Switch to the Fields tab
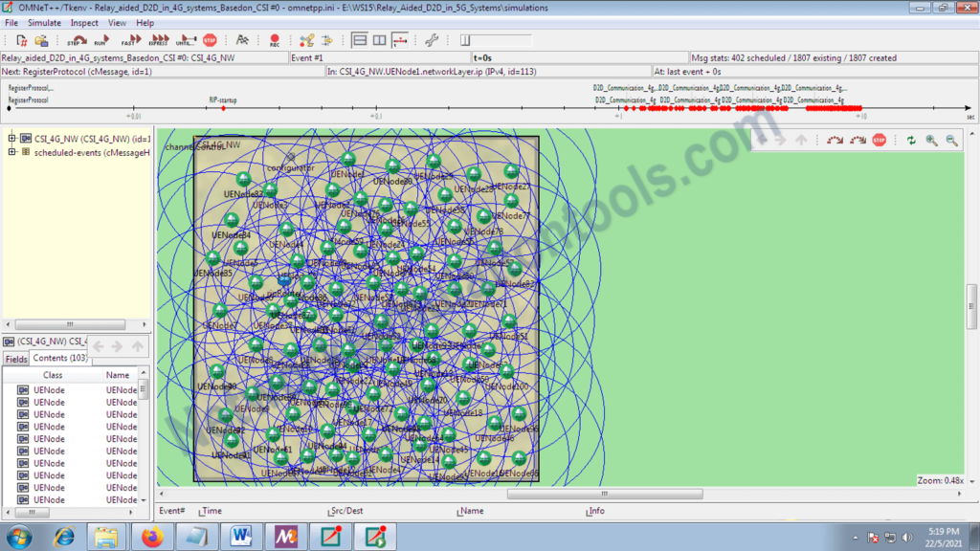 pos(15,358)
